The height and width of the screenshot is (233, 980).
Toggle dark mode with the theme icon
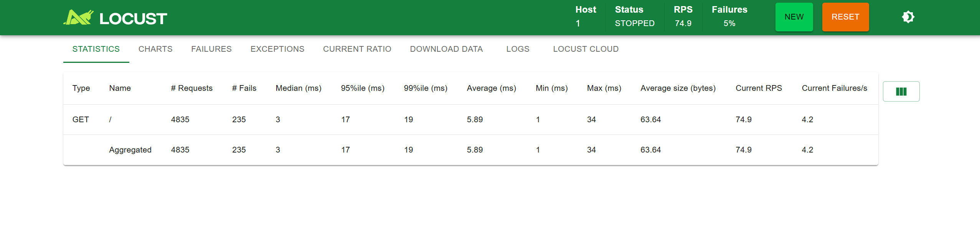coord(908,17)
